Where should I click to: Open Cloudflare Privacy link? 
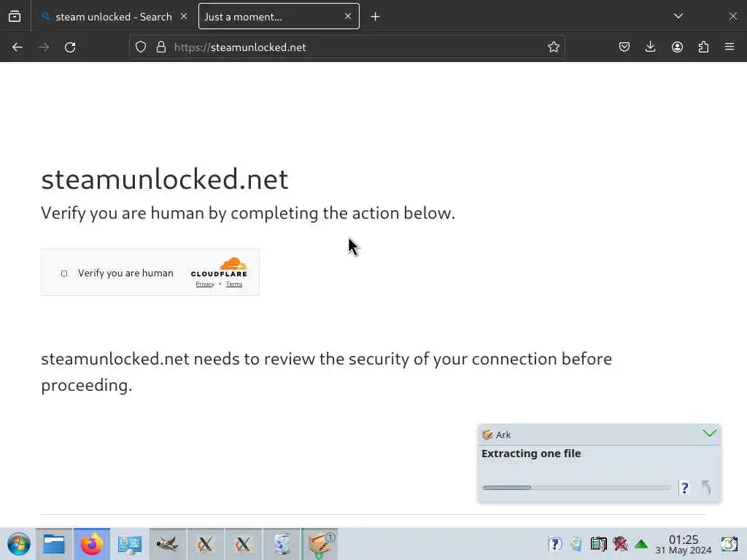click(x=205, y=284)
